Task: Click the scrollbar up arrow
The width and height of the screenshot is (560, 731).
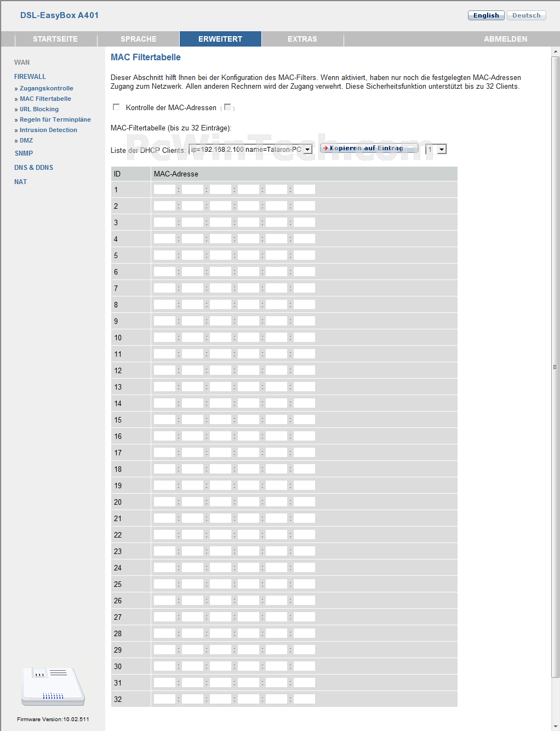Action: pyautogui.click(x=556, y=52)
